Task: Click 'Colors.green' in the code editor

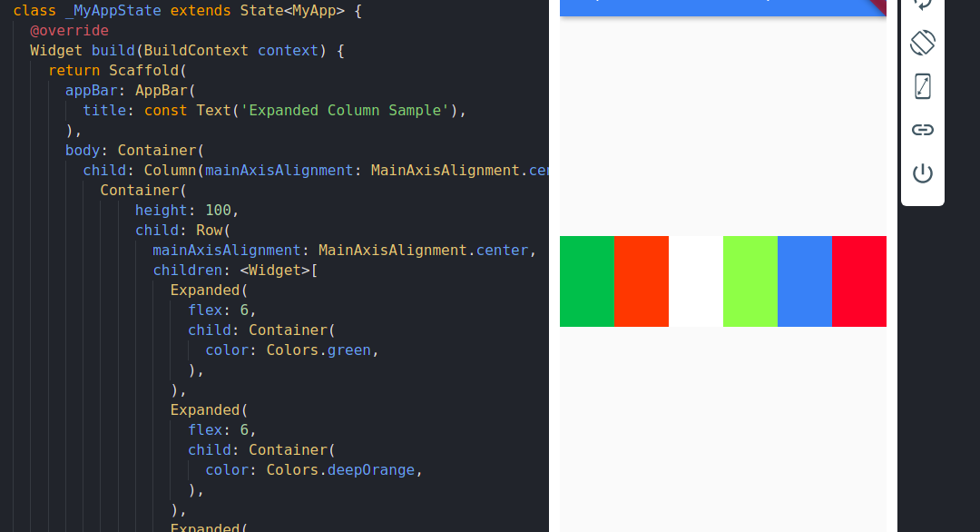Action: point(318,350)
